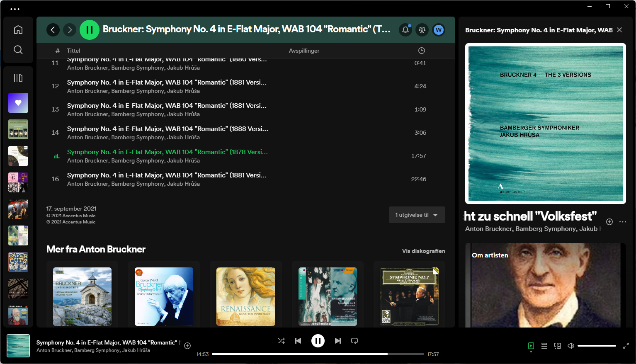Select track 13 lasting 1:09

click(x=246, y=109)
